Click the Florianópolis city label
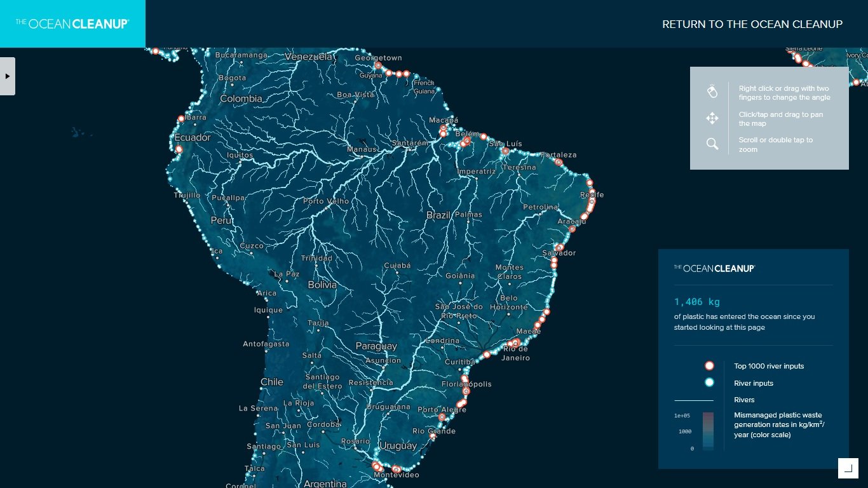868x488 pixels. (466, 384)
